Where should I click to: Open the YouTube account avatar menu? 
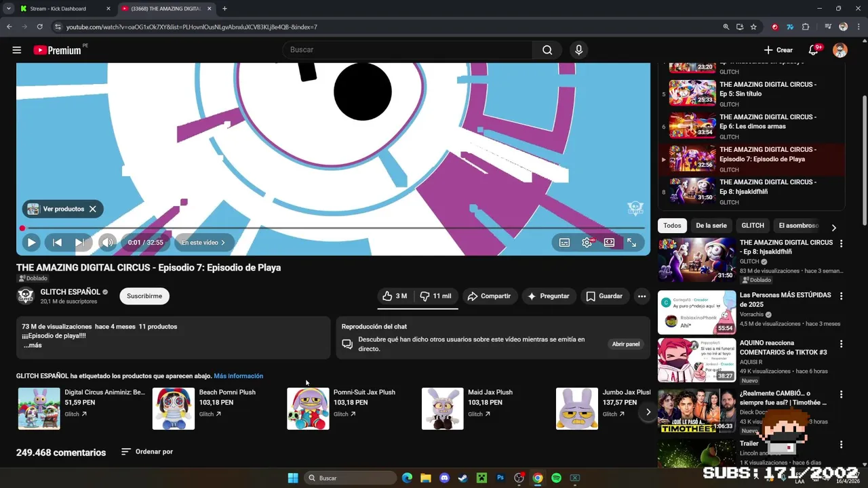pos(840,50)
